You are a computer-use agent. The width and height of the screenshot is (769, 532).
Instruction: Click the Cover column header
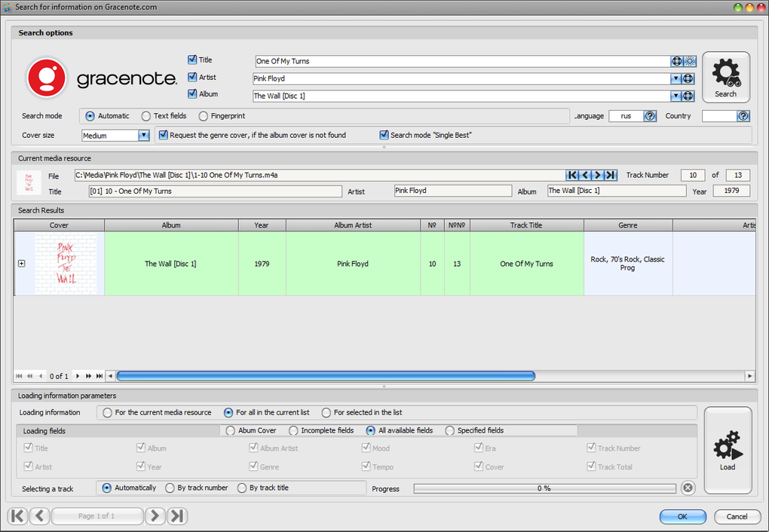click(x=59, y=225)
